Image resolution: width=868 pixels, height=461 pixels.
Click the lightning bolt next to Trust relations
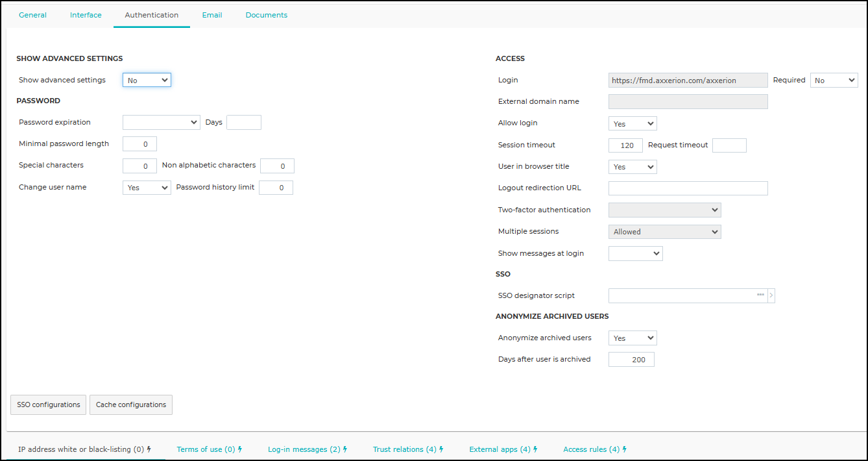point(441,449)
